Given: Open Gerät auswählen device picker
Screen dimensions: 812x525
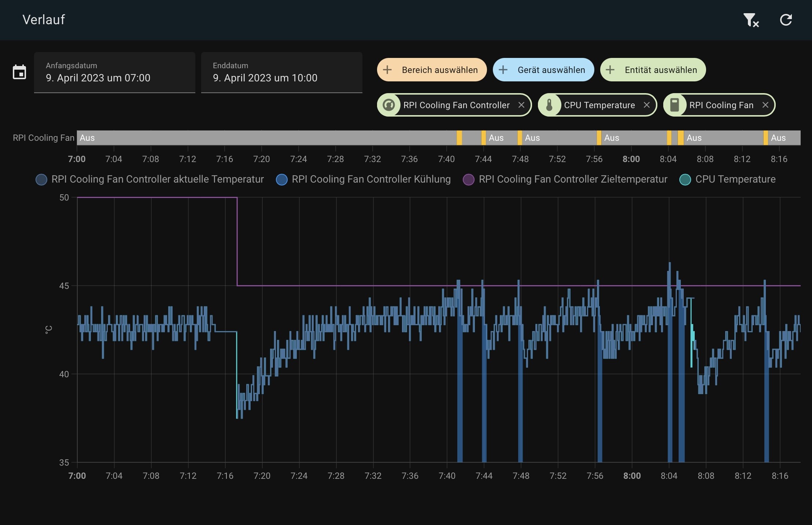Looking at the screenshot, I should (x=543, y=70).
